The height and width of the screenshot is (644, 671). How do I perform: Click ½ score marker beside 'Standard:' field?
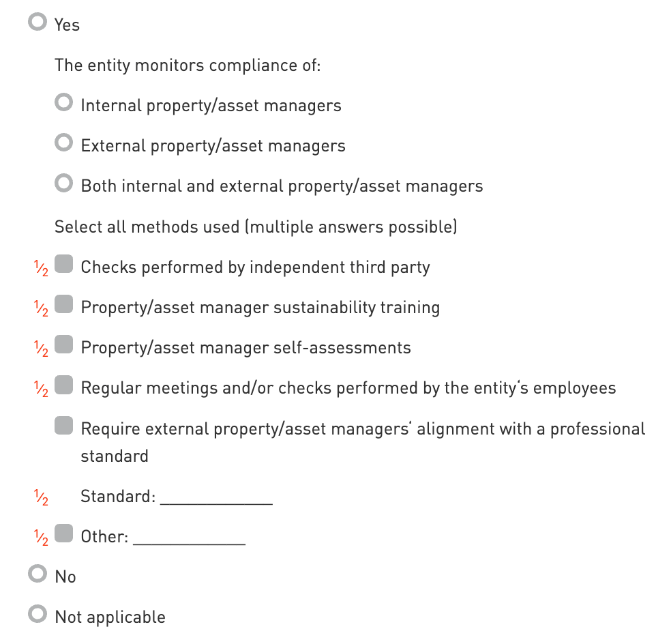[x=42, y=498]
